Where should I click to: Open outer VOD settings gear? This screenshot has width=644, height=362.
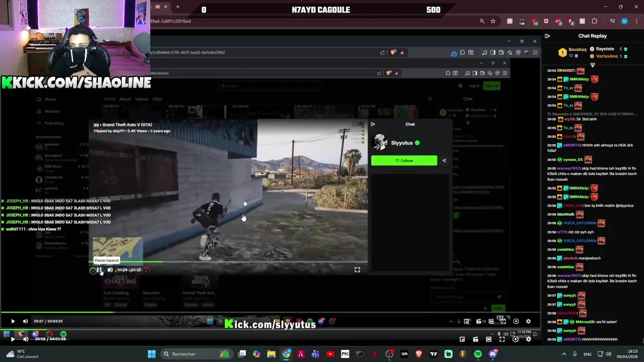(528, 339)
